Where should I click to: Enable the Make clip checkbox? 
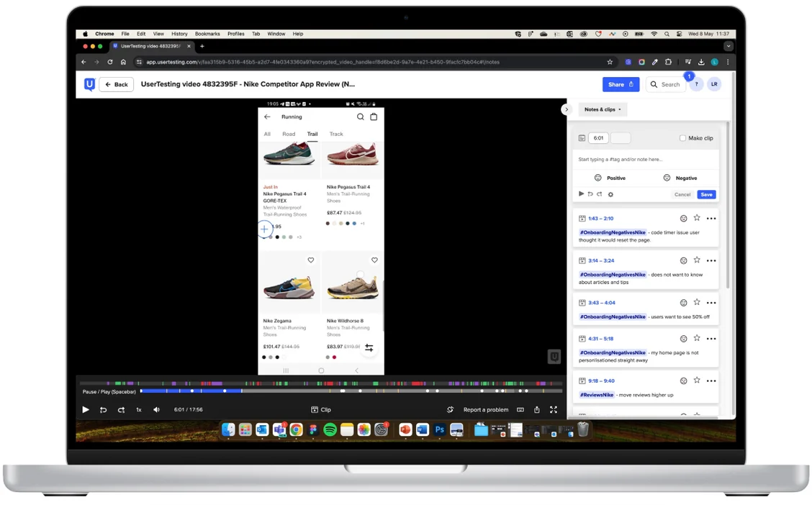pos(682,138)
